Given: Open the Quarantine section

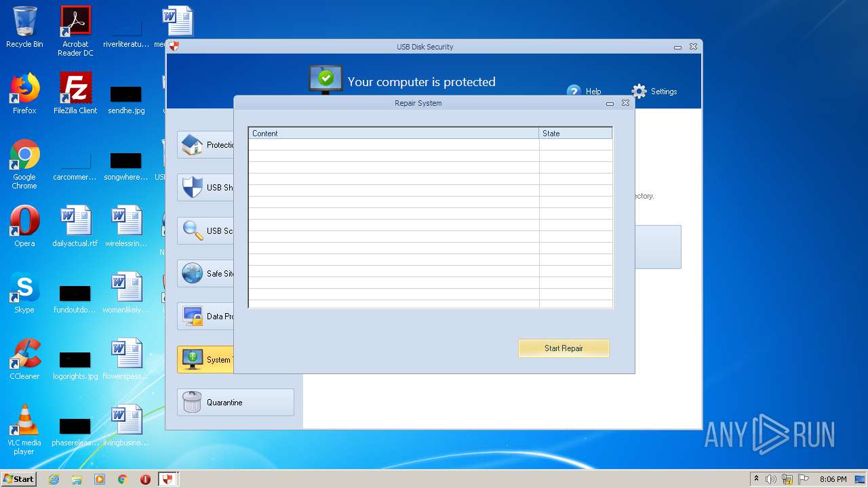Looking at the screenshot, I should point(235,402).
